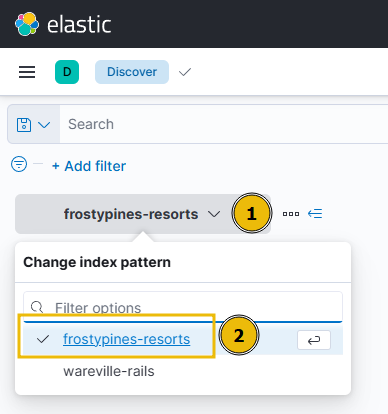Viewport: 388px width, 414px height.
Task: Open the saved query floppy disk icon
Action: coord(24,125)
